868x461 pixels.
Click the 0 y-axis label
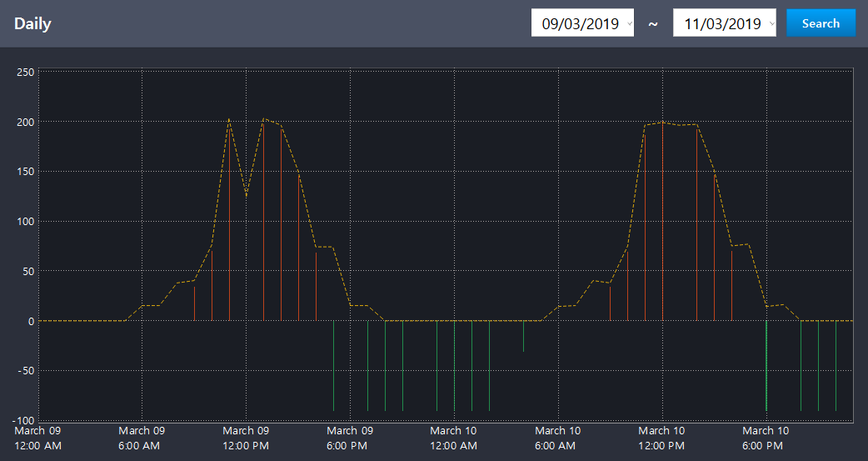(31, 322)
